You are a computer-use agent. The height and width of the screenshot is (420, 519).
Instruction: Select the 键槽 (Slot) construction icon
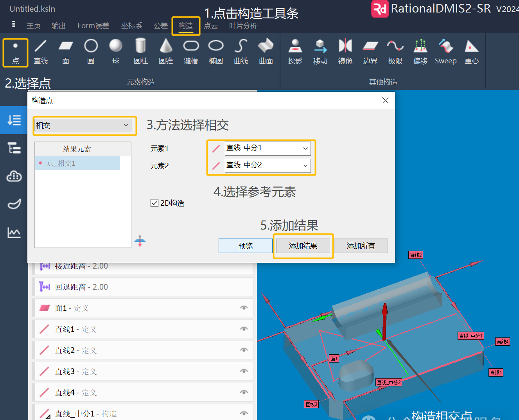coord(190,51)
